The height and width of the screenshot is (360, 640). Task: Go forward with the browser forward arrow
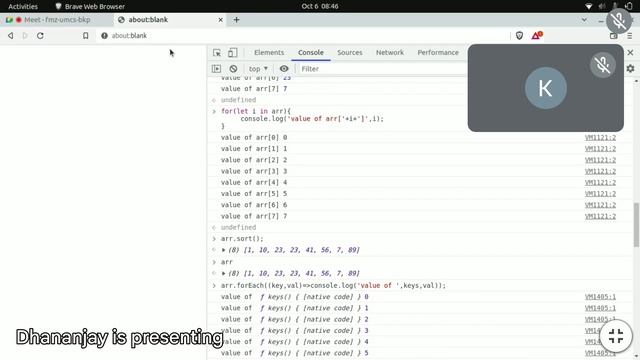click(25, 36)
